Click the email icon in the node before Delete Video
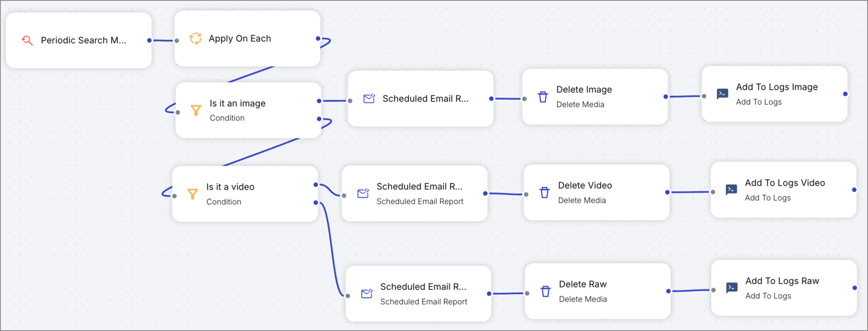The image size is (868, 331). click(x=363, y=193)
